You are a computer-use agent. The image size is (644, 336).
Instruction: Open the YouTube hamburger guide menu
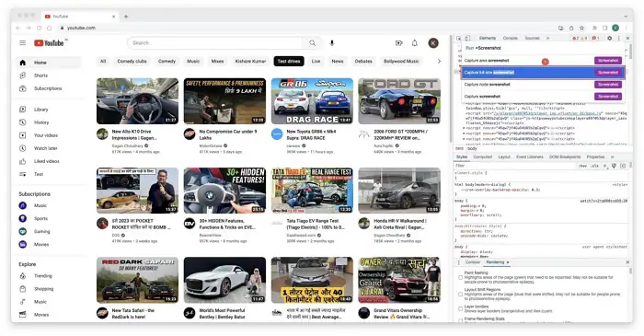(23, 42)
